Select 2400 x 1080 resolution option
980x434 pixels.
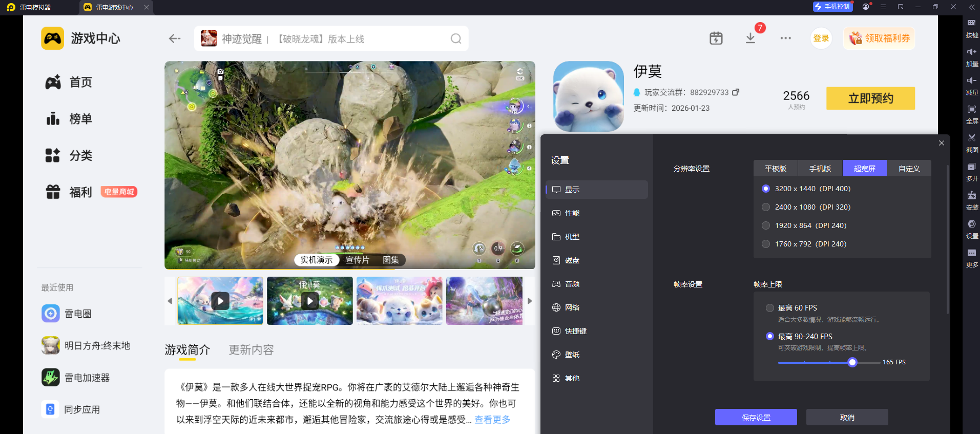coord(766,207)
